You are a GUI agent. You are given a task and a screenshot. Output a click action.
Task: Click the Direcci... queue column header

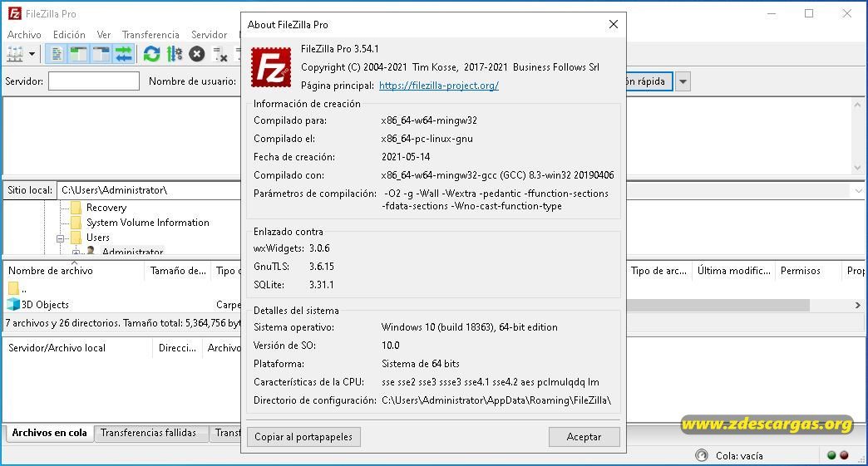(x=177, y=348)
